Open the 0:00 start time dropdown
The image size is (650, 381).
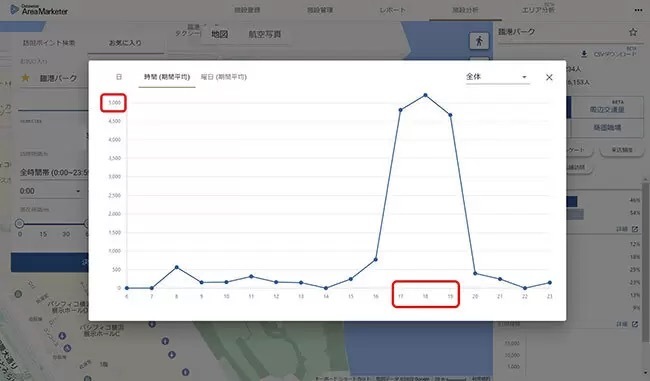point(50,191)
